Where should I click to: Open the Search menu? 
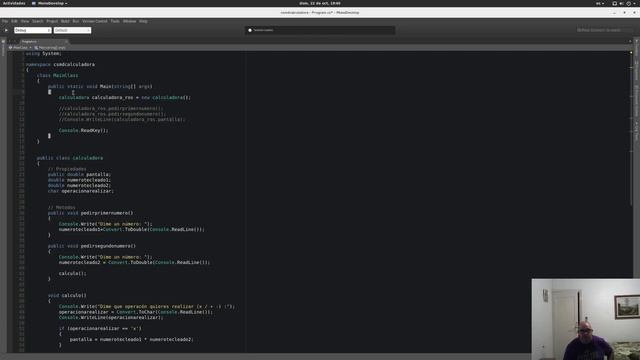coord(38,21)
